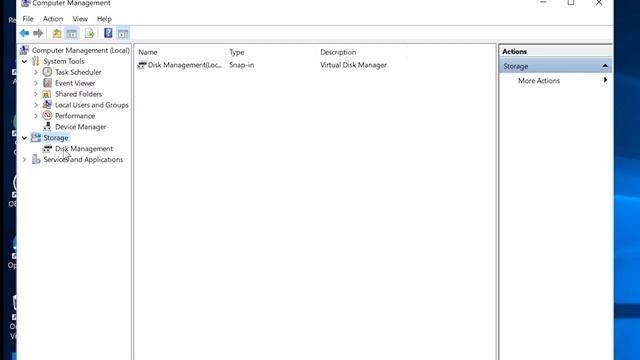The width and height of the screenshot is (640, 360).
Task: Click the Task Scheduler clock icon
Action: point(47,72)
